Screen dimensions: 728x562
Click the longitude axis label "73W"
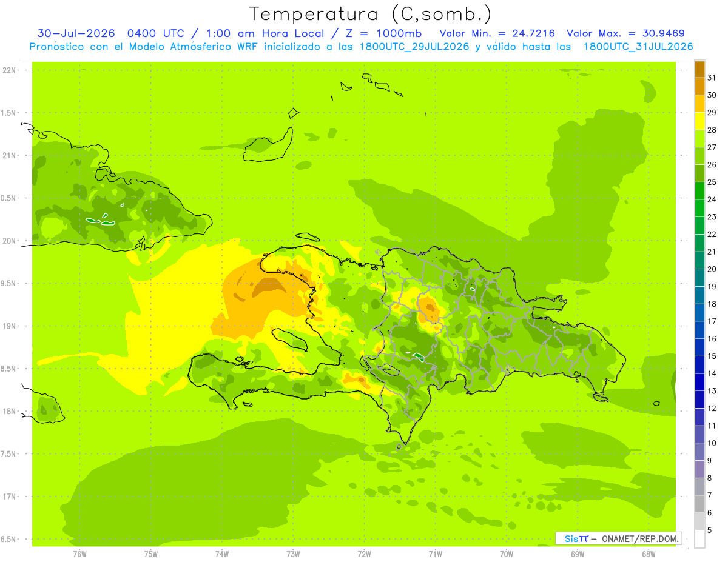[293, 554]
